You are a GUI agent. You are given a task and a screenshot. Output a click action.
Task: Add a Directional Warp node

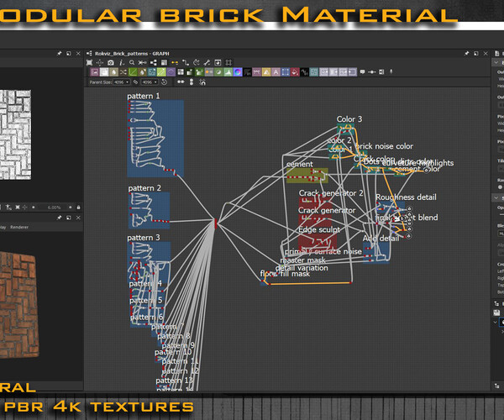coord(143,72)
